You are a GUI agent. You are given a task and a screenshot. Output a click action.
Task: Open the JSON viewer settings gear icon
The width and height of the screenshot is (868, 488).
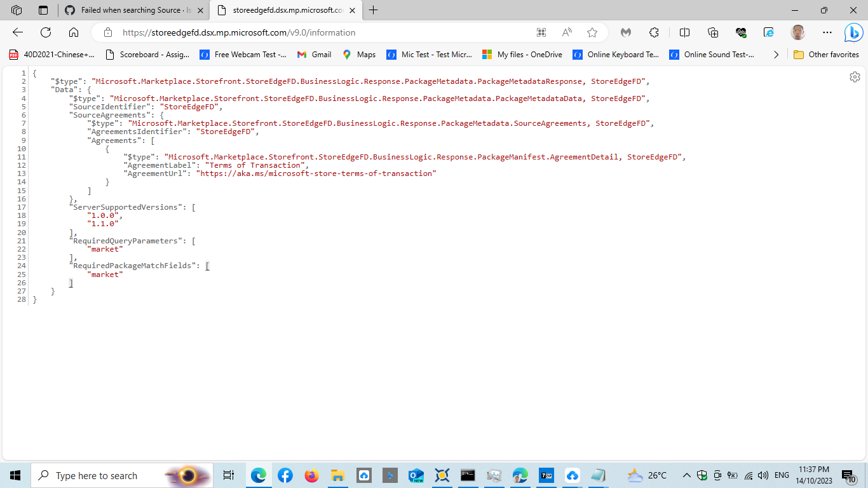pos(855,76)
